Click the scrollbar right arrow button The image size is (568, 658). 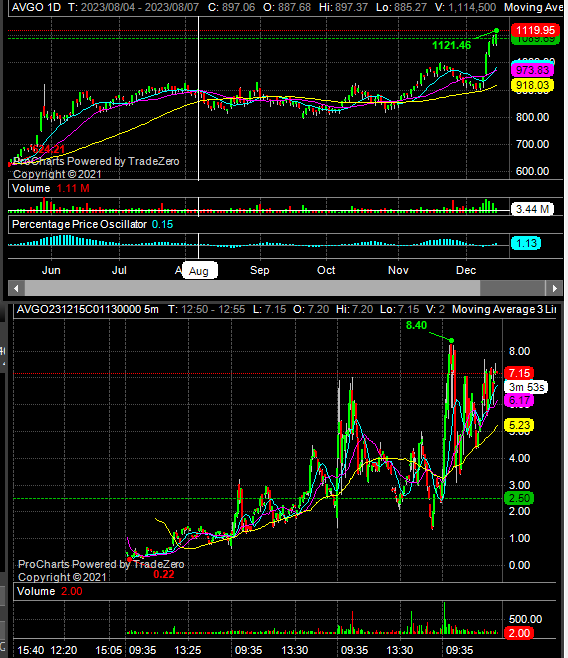click(x=554, y=288)
